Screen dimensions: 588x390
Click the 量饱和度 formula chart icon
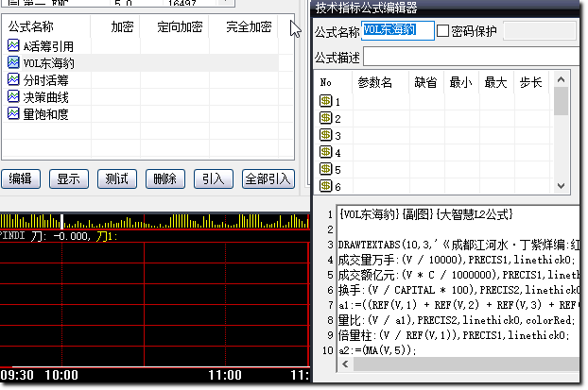[x=13, y=113]
